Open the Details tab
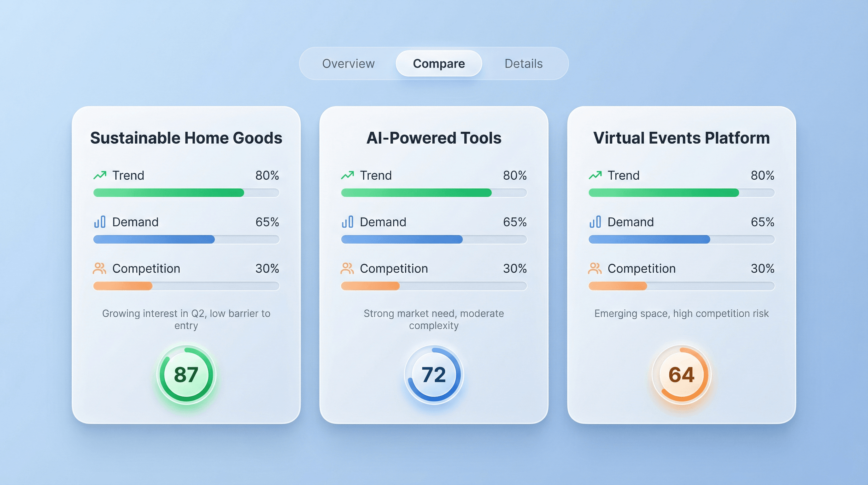 [x=523, y=63]
